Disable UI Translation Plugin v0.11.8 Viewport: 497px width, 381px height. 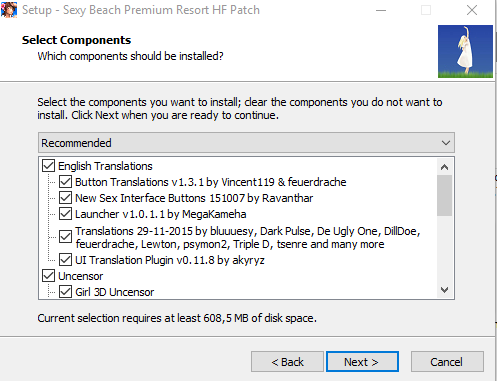point(65,260)
